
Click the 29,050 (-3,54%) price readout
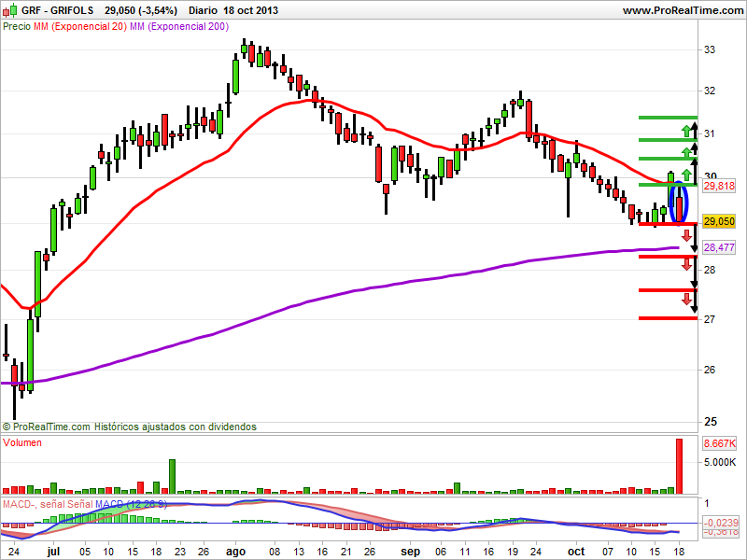tap(141, 10)
